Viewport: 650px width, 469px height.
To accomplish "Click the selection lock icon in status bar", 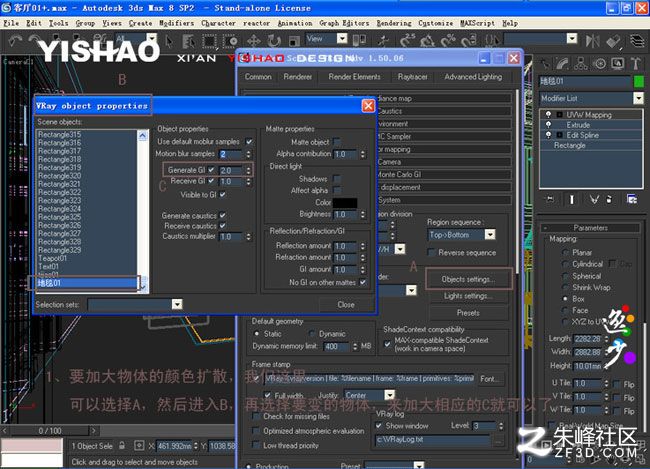I will coord(122,446).
